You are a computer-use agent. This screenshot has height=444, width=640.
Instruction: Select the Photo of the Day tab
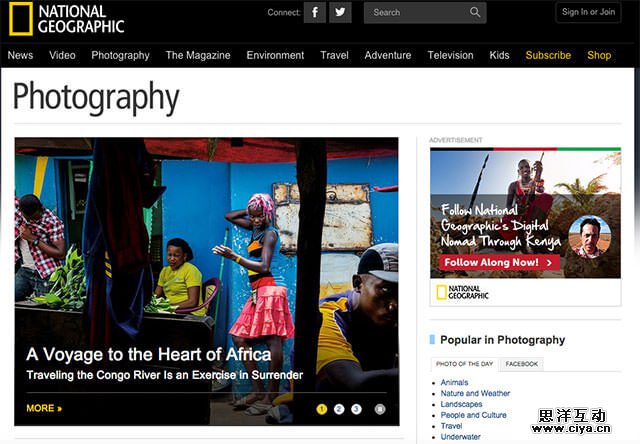[x=464, y=364]
